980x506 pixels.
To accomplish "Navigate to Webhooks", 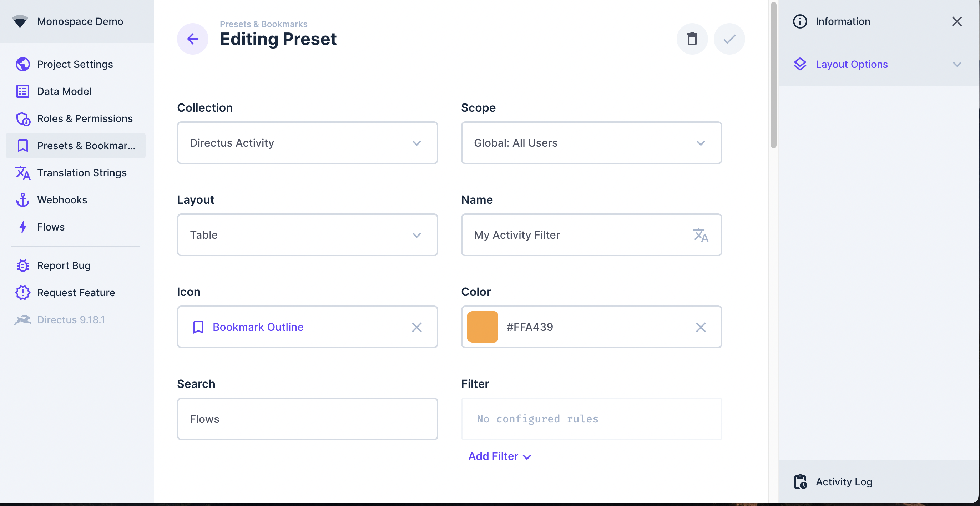I will pos(75,200).
